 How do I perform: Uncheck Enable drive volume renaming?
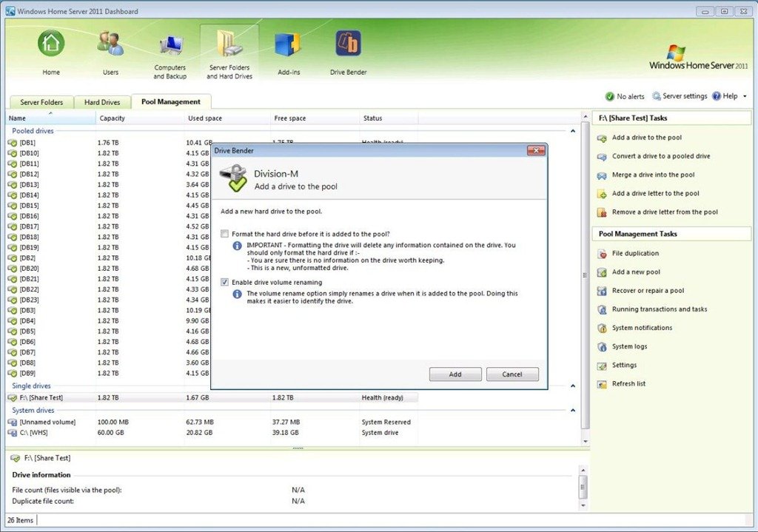224,282
